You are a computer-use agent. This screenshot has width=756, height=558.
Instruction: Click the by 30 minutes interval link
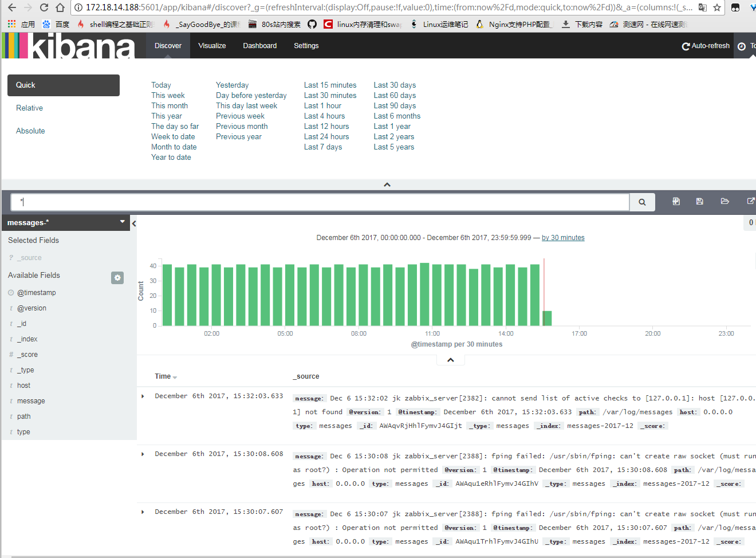563,238
